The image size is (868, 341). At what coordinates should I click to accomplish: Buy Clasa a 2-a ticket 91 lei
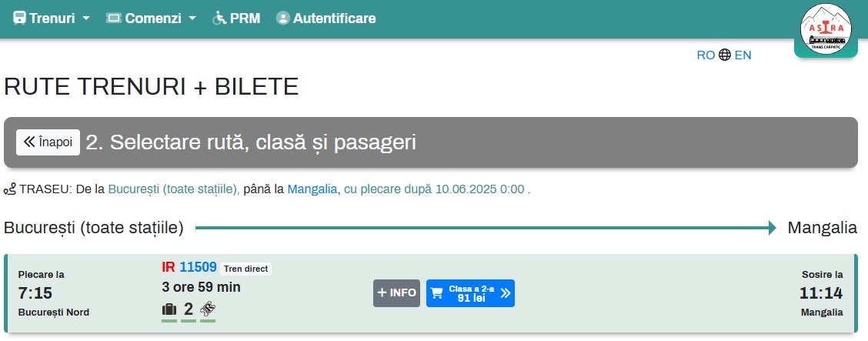pos(471,293)
